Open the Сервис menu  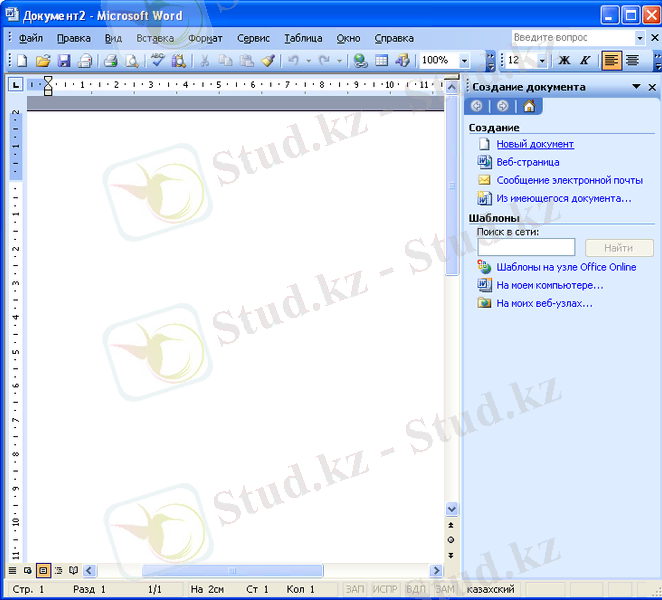[253, 38]
